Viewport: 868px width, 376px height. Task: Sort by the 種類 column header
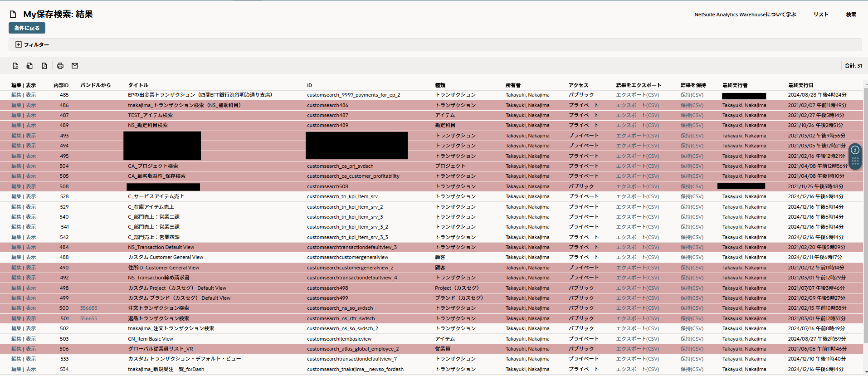(440, 85)
